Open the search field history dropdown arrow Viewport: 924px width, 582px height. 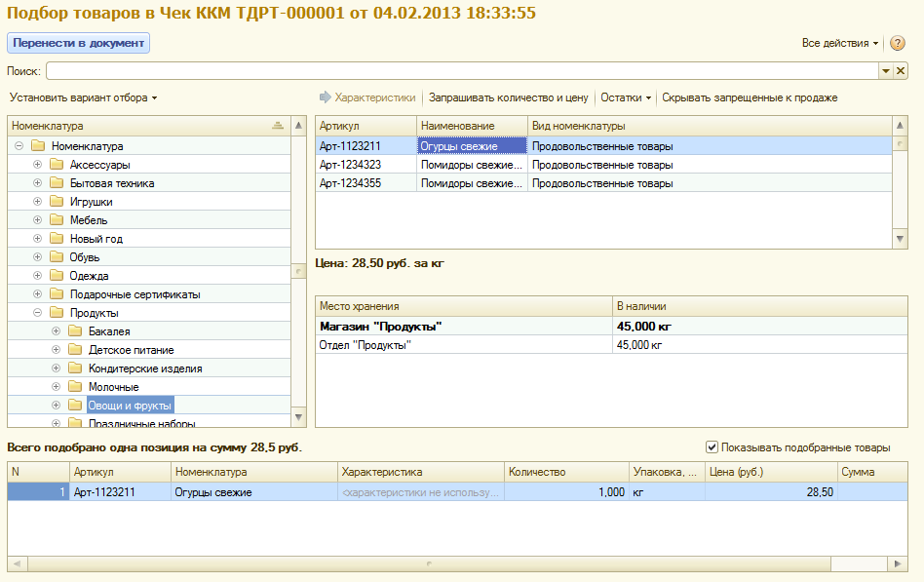(886, 71)
